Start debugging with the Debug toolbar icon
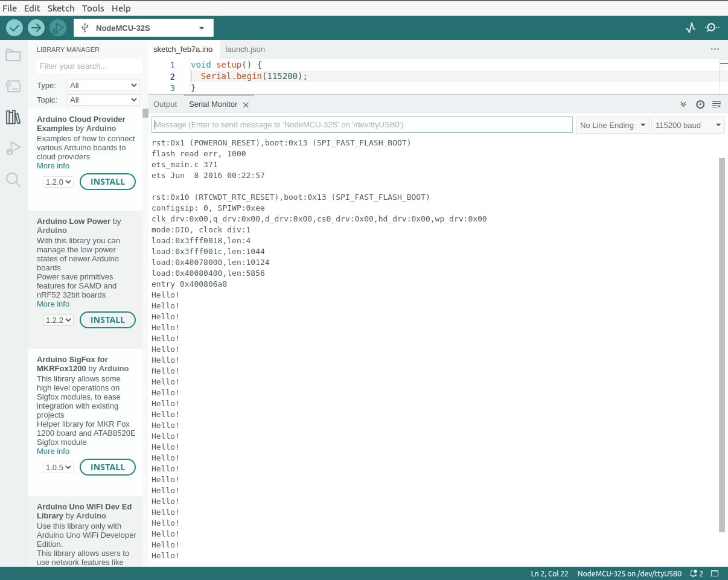This screenshot has width=728, height=580. pyautogui.click(x=57, y=28)
